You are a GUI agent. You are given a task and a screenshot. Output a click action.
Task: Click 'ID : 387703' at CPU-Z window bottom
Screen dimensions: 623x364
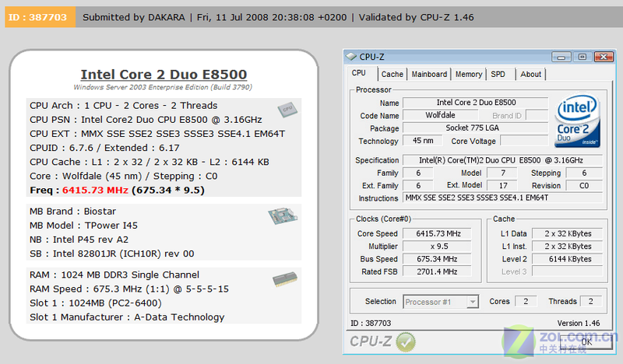coord(371,323)
